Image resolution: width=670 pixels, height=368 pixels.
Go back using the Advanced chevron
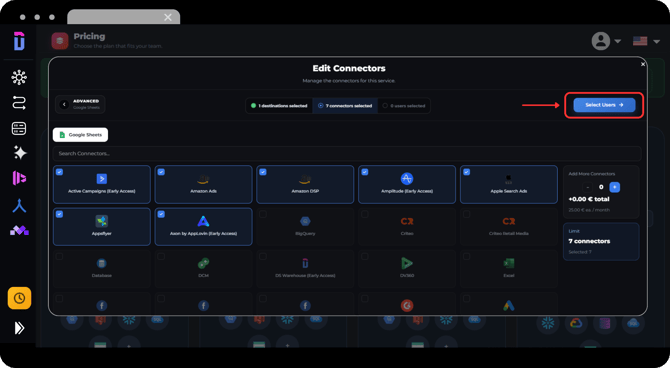pos(64,104)
